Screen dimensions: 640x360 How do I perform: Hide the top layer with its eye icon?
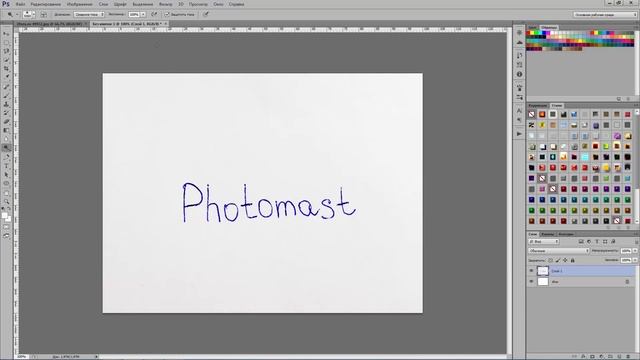531,271
